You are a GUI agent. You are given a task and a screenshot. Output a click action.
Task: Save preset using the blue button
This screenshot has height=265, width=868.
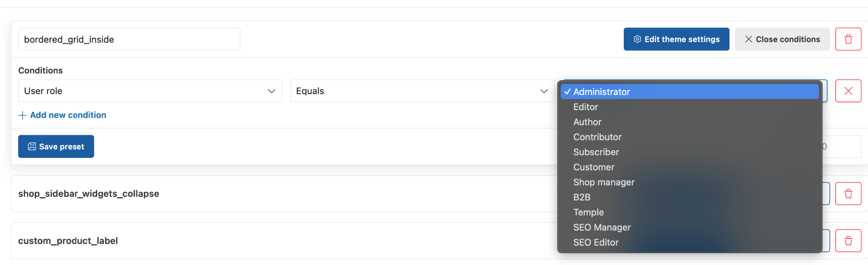click(56, 147)
